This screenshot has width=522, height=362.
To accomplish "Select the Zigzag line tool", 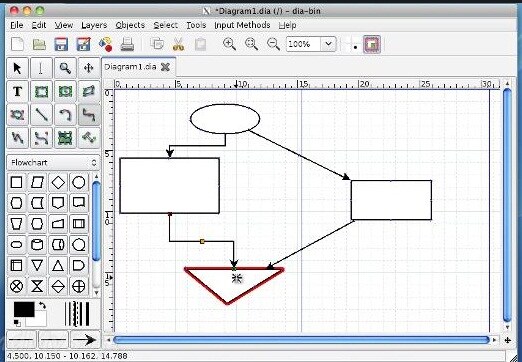I will [x=89, y=115].
